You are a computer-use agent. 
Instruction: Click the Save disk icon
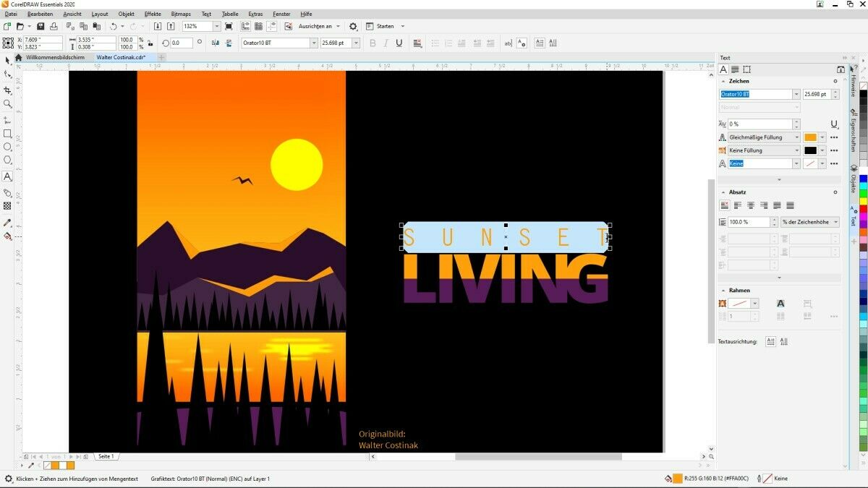tap(41, 27)
